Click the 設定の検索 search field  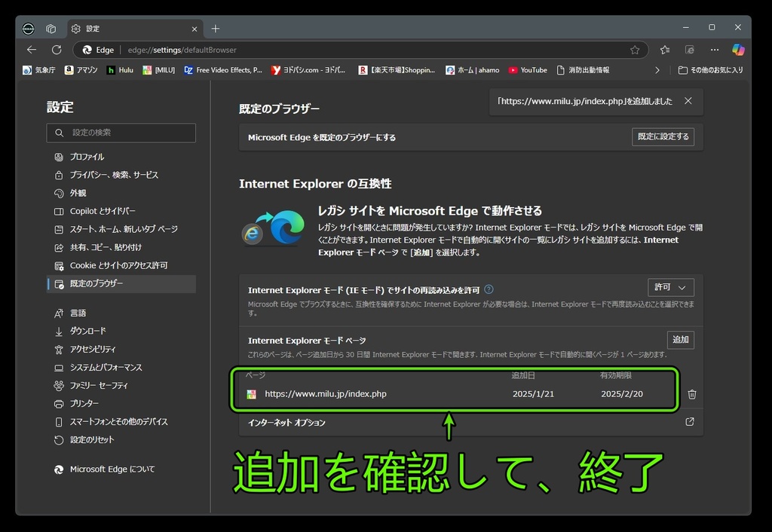tap(121, 133)
